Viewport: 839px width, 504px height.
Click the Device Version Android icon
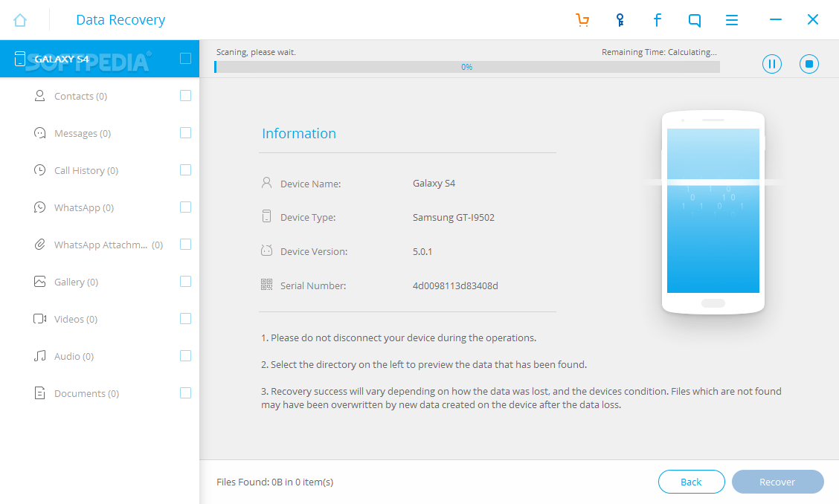(266, 250)
